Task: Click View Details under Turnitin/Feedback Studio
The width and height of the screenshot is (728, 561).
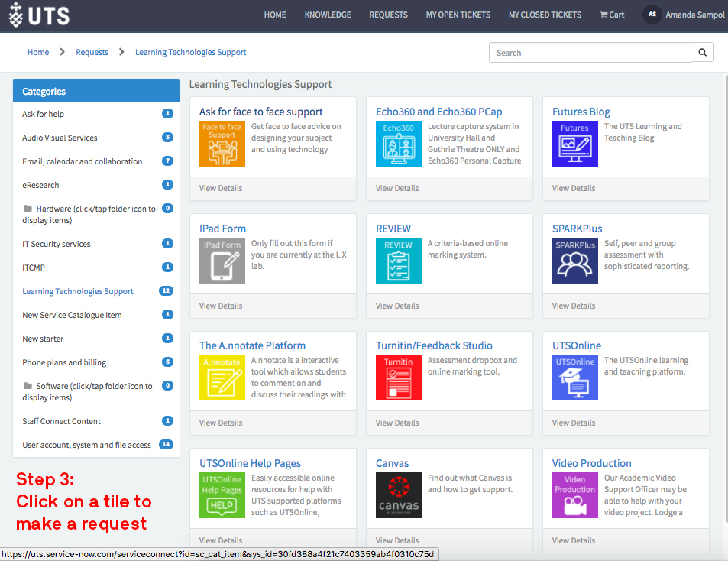Action: [x=397, y=423]
